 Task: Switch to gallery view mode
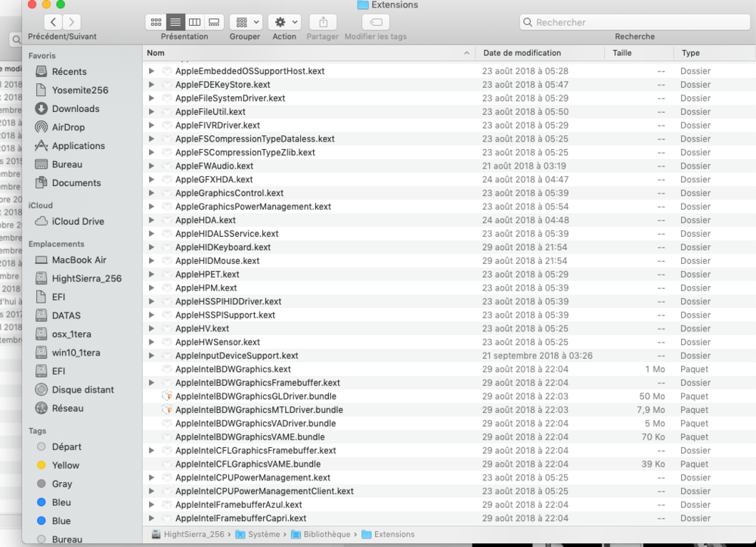pos(214,23)
